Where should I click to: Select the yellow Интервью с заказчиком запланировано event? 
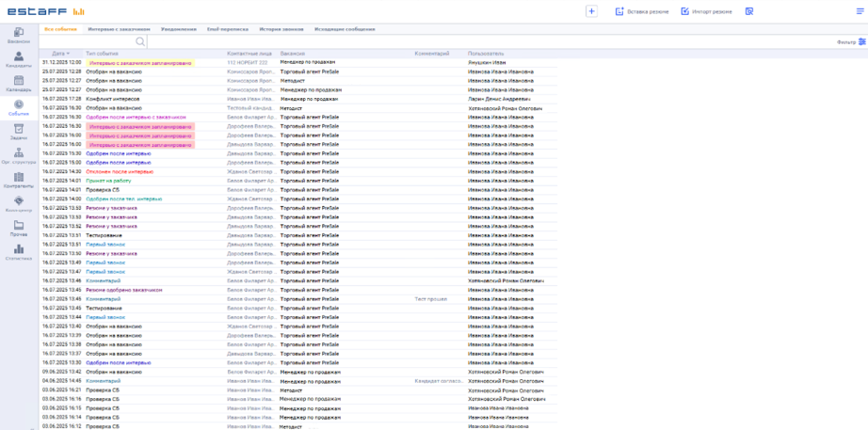(x=140, y=62)
